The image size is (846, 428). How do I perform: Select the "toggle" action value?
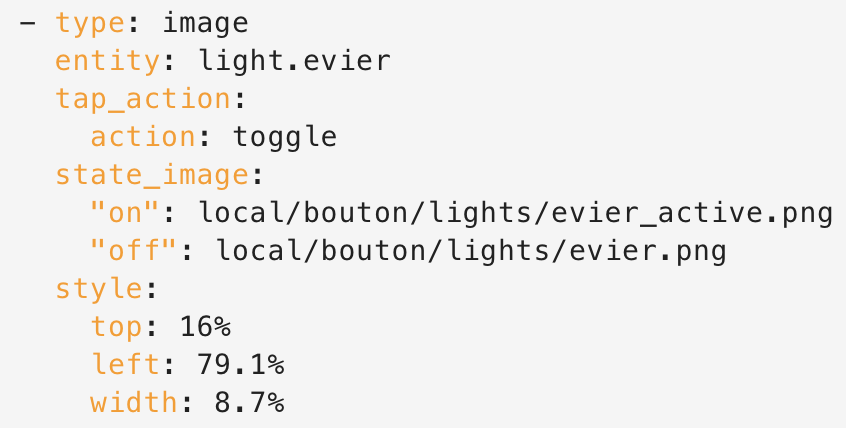click(x=284, y=136)
